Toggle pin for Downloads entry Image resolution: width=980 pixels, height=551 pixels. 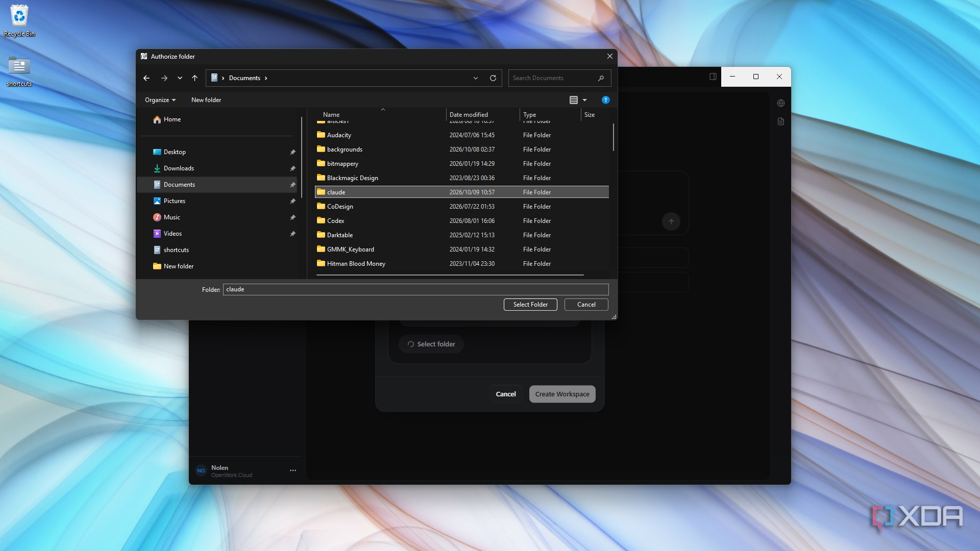pyautogui.click(x=292, y=168)
